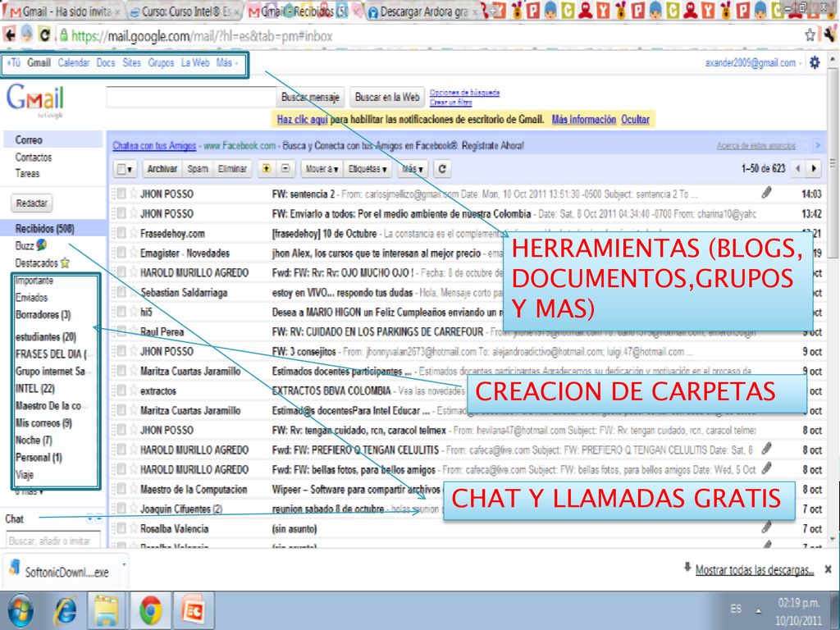Viewport: 840px width, 630px height.
Task: Tick the Joaquin Cifuentes (2) checkbox
Action: click(x=121, y=509)
